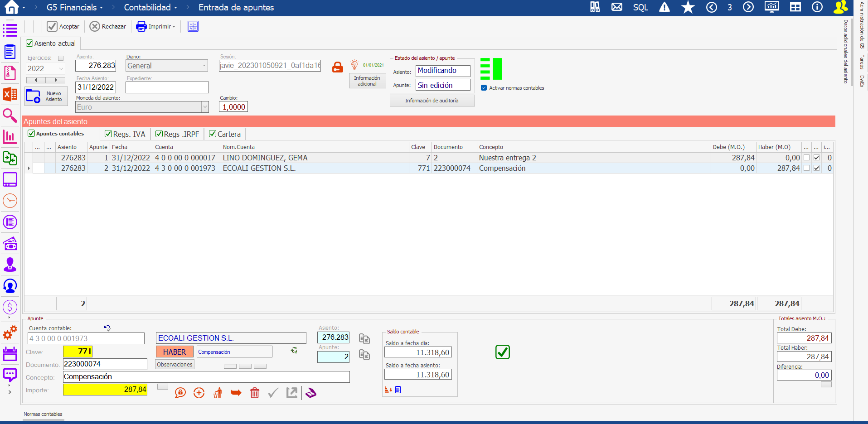Open the Ejercicios 2022 year dropdown
This screenshot has height=424, width=868.
click(x=61, y=69)
